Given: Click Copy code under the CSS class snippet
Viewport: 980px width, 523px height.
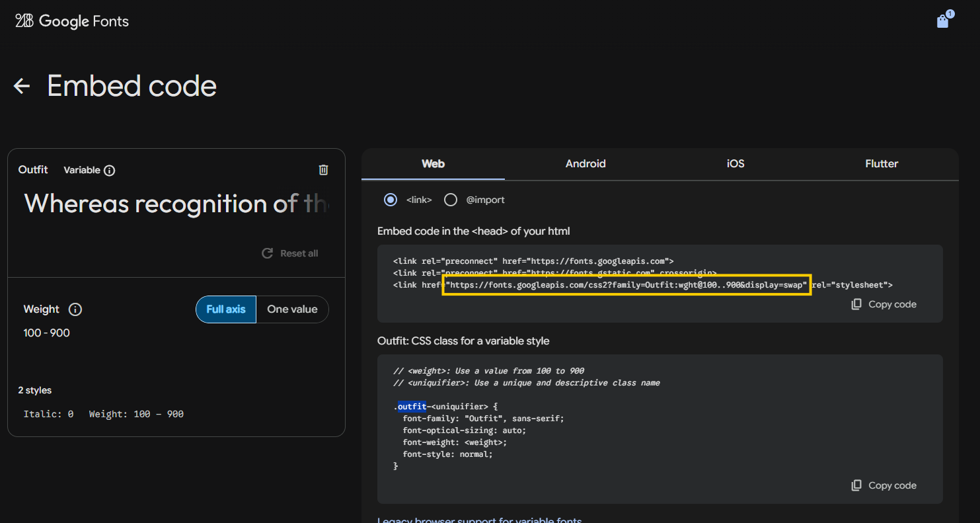Looking at the screenshot, I should coord(884,485).
